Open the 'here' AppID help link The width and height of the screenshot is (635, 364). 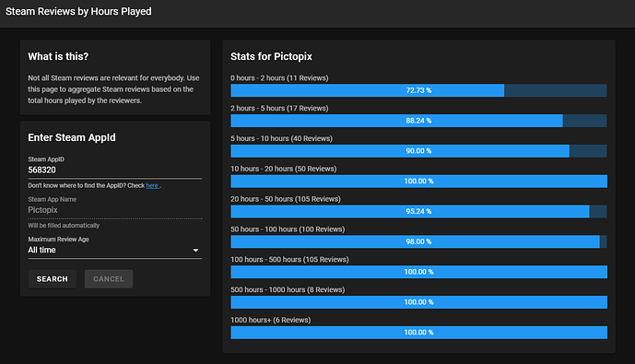(152, 185)
